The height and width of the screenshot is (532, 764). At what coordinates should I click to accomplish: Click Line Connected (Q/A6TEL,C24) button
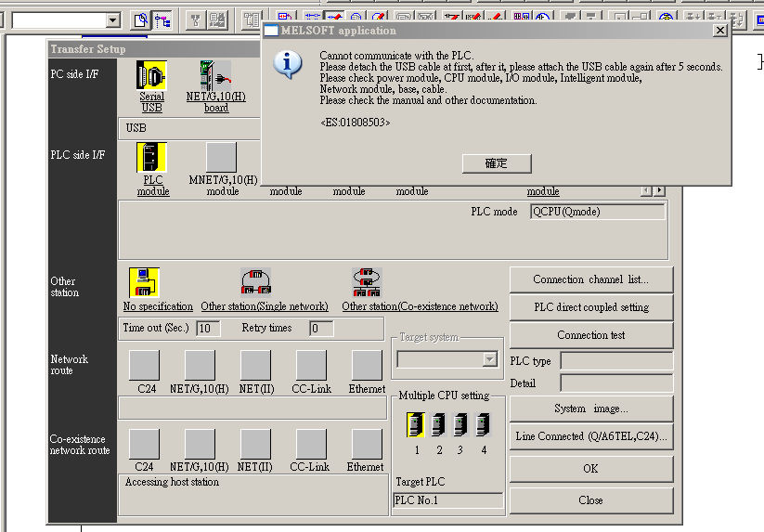click(590, 436)
